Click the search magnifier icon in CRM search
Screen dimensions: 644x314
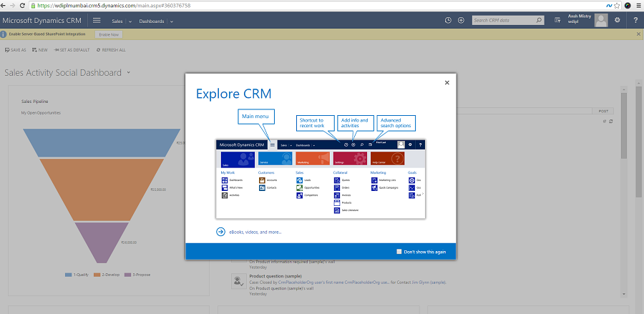click(539, 20)
